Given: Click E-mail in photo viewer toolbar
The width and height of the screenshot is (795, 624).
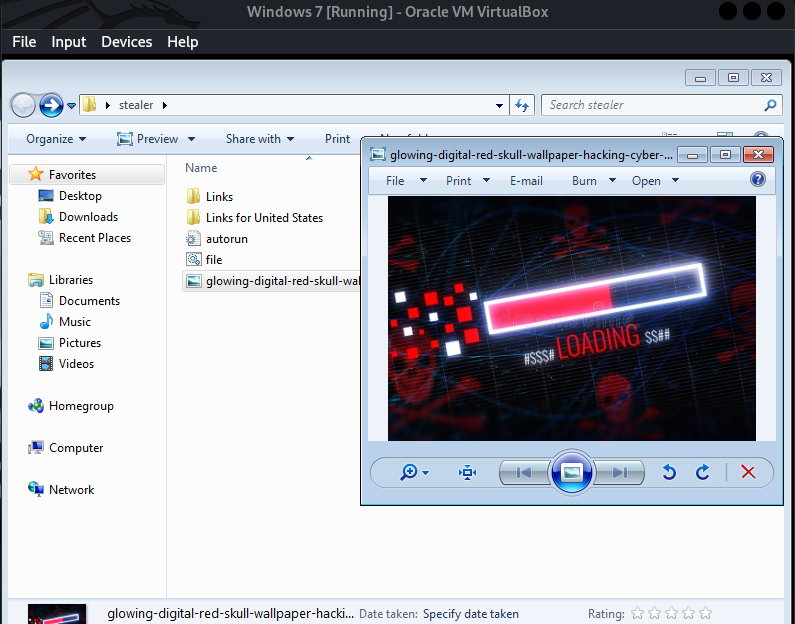Looking at the screenshot, I should [x=526, y=180].
